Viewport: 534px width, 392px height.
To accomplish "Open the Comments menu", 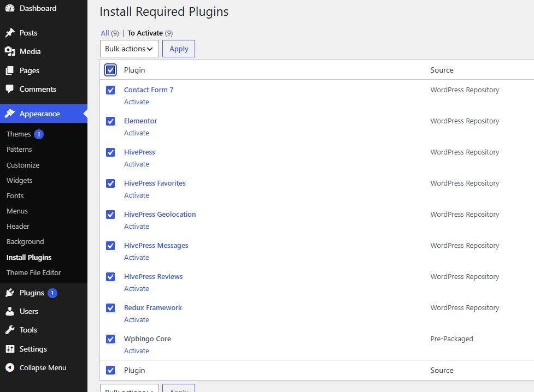I will point(44,89).
